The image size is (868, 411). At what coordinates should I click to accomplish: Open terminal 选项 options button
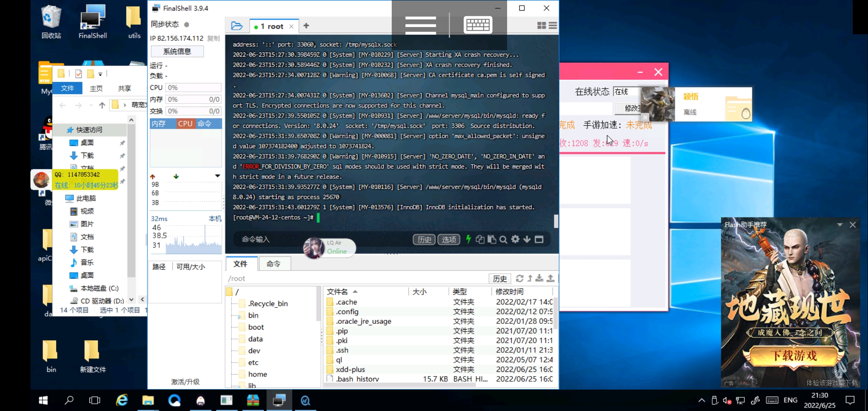(449, 239)
